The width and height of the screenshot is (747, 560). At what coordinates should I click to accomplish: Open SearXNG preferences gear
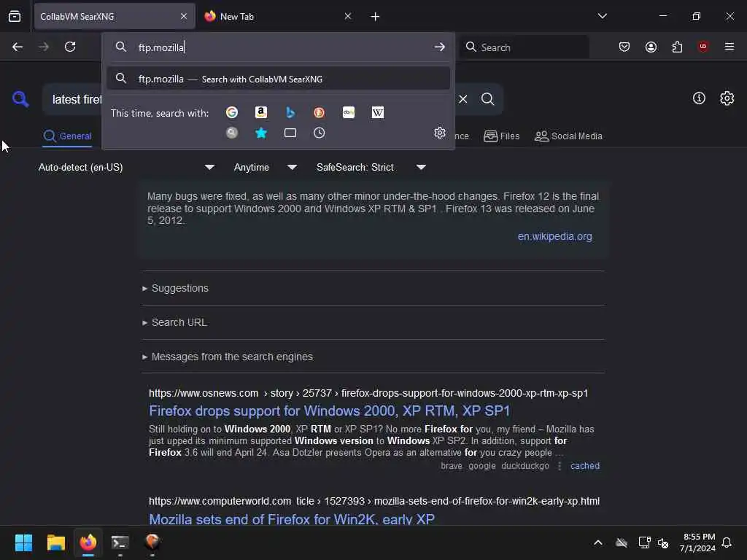727,98
